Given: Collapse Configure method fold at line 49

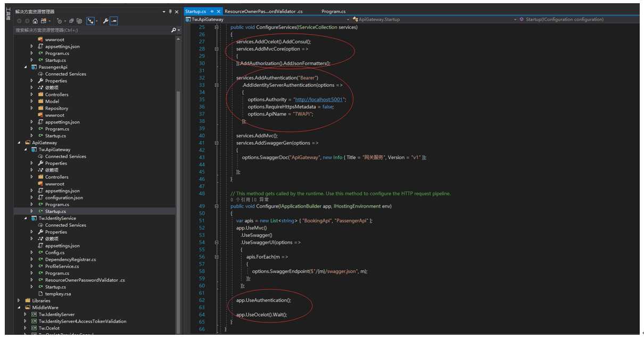Looking at the screenshot, I should click(x=217, y=206).
